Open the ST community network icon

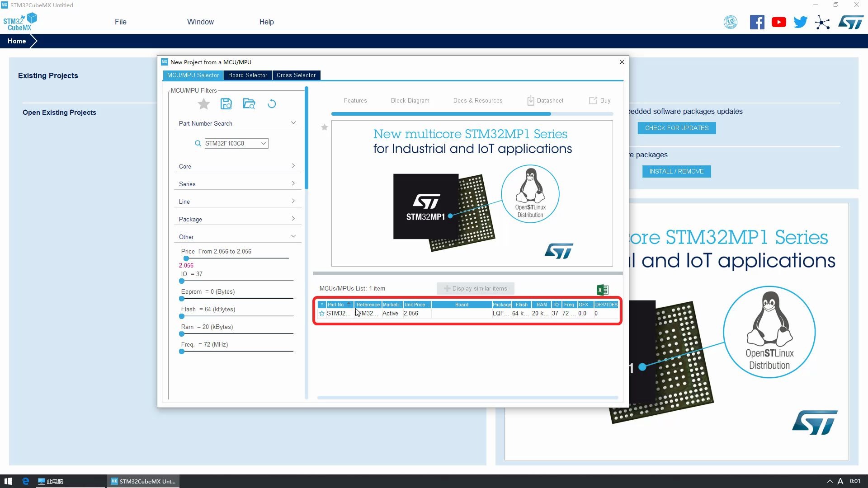coord(822,22)
